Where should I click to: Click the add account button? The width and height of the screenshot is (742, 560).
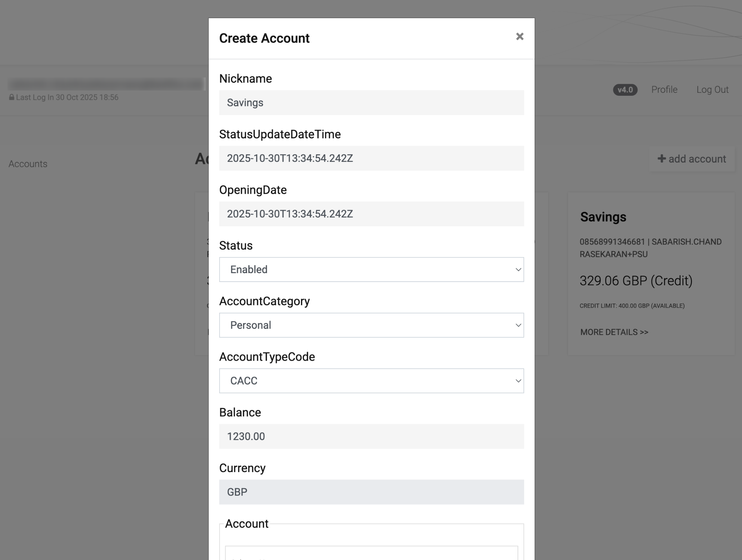pyautogui.click(x=692, y=159)
